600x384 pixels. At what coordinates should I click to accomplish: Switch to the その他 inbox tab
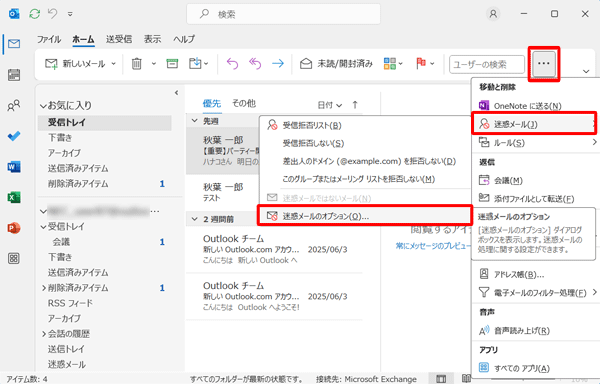(244, 103)
